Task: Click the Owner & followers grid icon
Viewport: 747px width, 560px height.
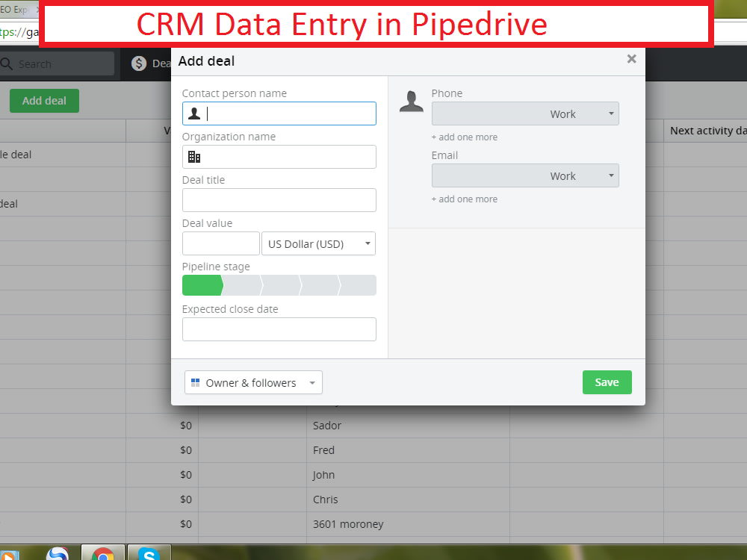Action: pyautogui.click(x=195, y=382)
